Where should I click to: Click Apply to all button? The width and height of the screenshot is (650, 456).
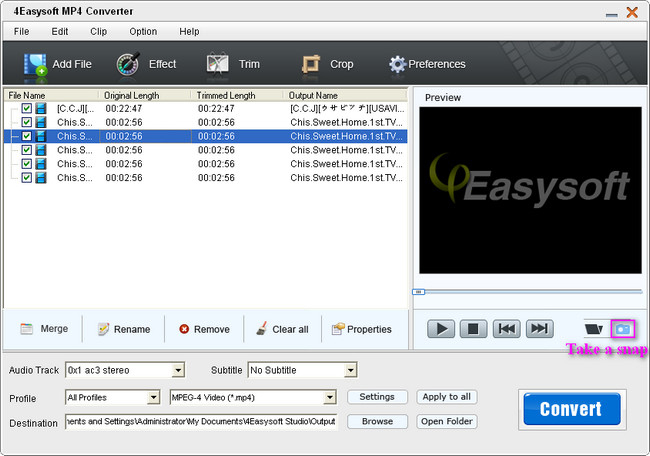point(447,397)
